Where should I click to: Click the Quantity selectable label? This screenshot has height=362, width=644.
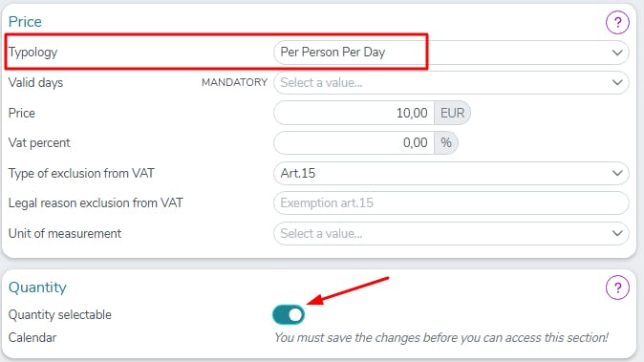click(60, 315)
